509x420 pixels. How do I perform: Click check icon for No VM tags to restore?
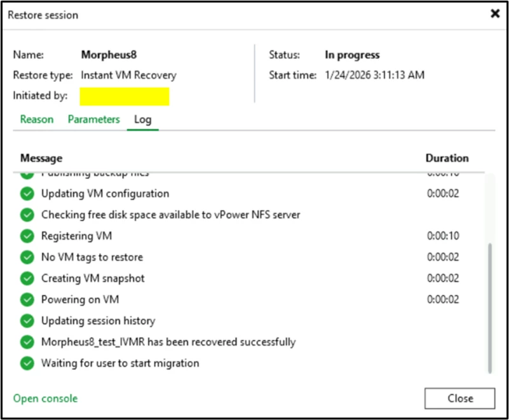click(x=27, y=257)
